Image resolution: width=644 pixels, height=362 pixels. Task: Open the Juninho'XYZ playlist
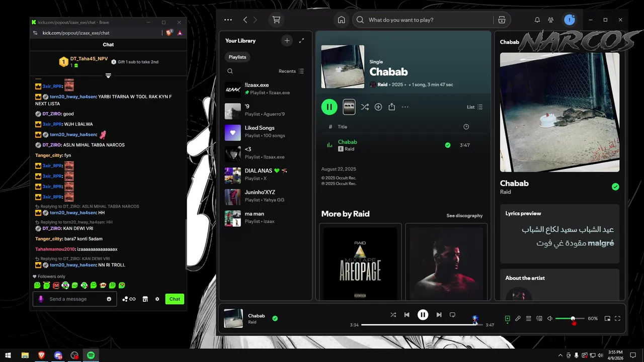[x=266, y=196]
